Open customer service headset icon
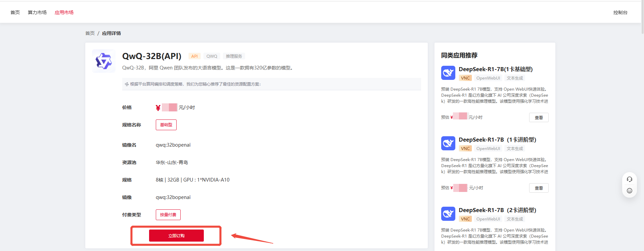 [630, 179]
